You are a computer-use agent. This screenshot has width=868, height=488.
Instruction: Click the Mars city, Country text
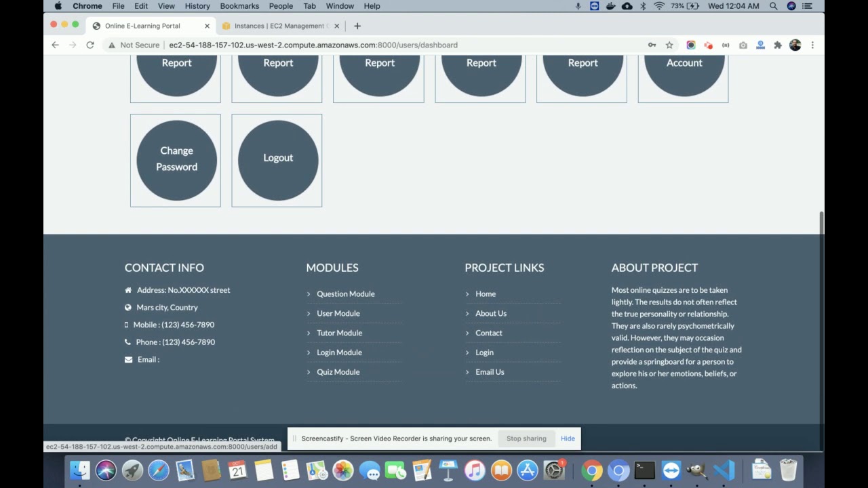tap(167, 308)
